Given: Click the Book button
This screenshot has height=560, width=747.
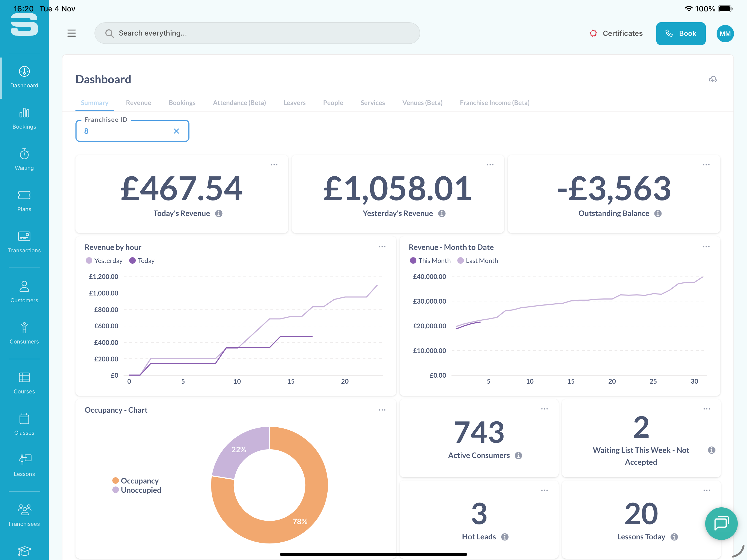Looking at the screenshot, I should click(x=680, y=33).
